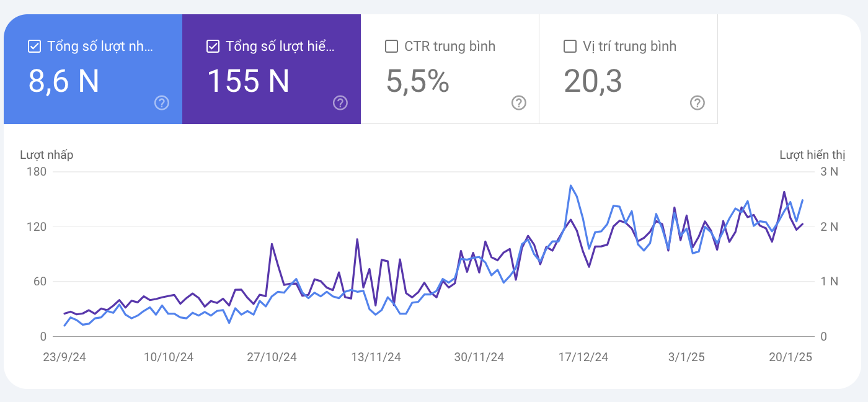Click the CTR trung bình card title
868x402 pixels.
tap(450, 47)
